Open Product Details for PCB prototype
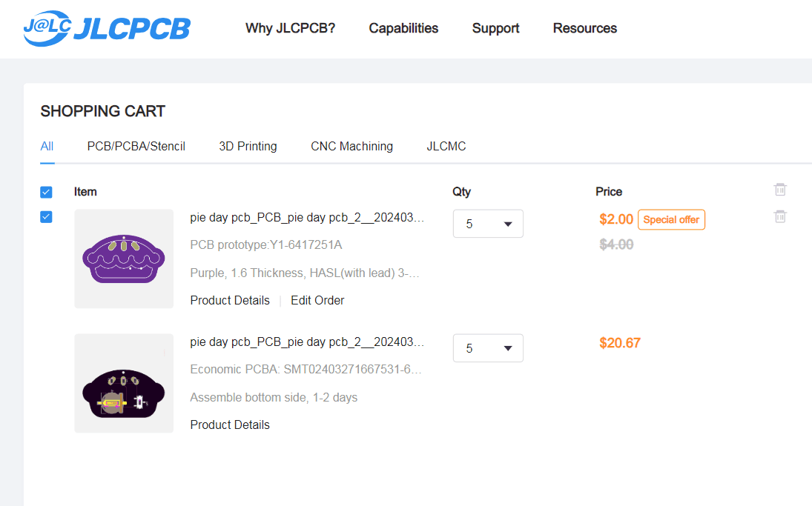This screenshot has width=812, height=506. [x=230, y=300]
